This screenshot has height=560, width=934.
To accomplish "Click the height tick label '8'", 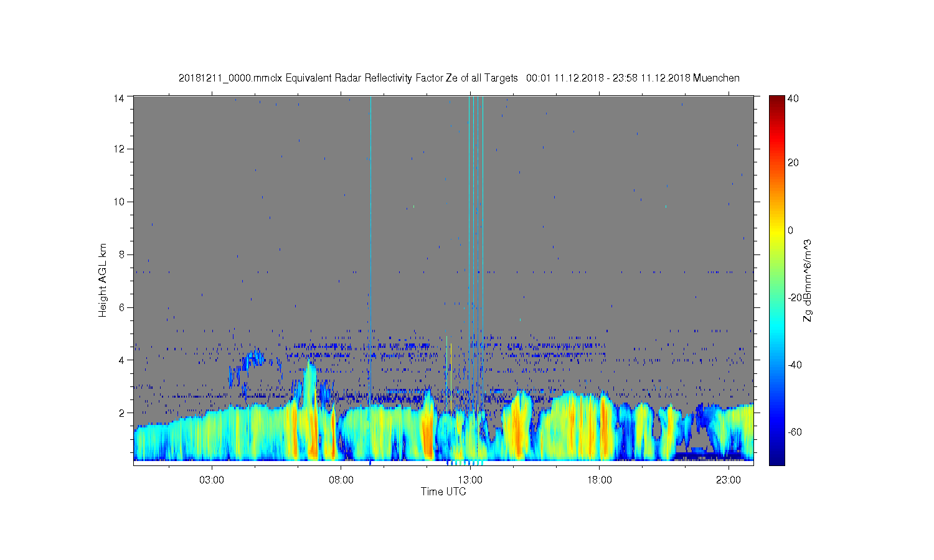I will tap(123, 254).
